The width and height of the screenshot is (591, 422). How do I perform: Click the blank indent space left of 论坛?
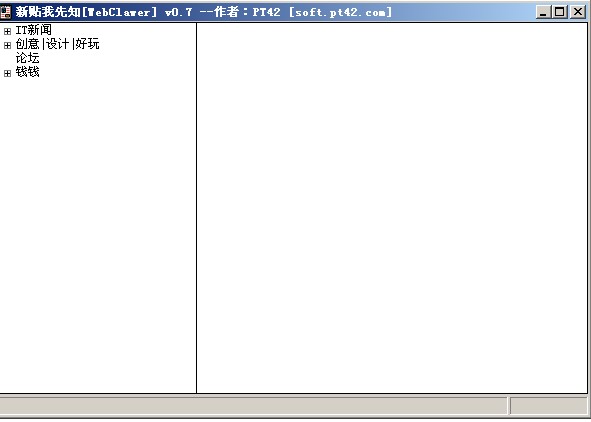click(x=8, y=58)
